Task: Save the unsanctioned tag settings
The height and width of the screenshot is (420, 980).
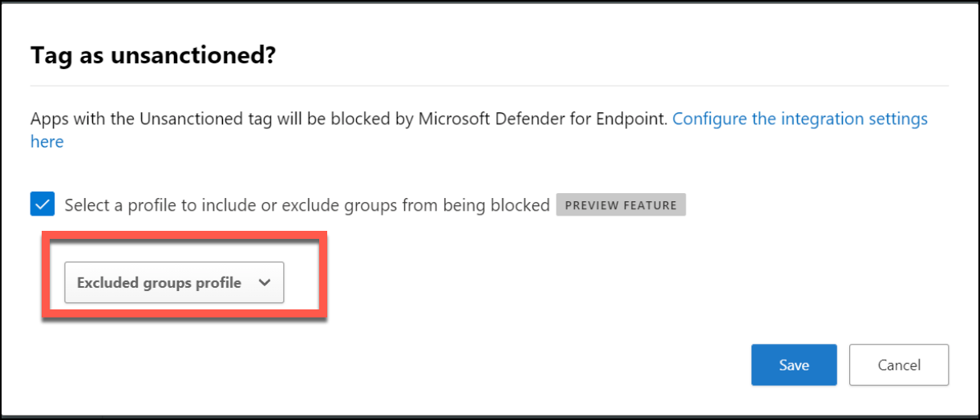Action: 794,365
